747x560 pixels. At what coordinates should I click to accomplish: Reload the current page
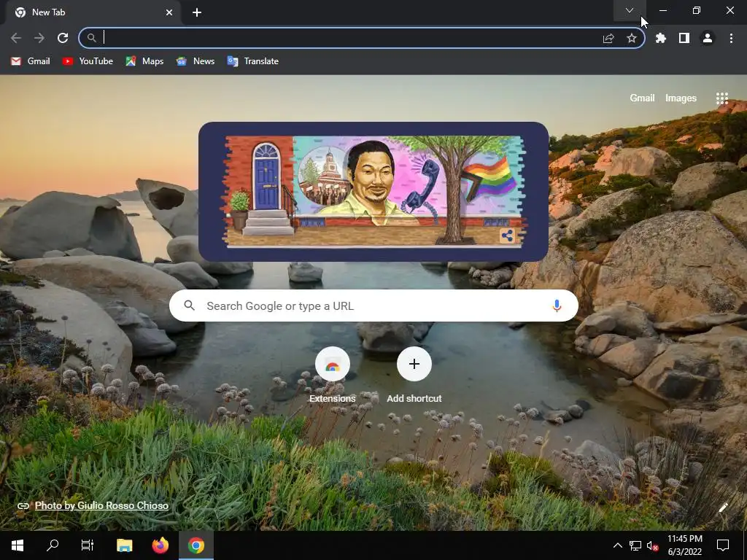63,38
